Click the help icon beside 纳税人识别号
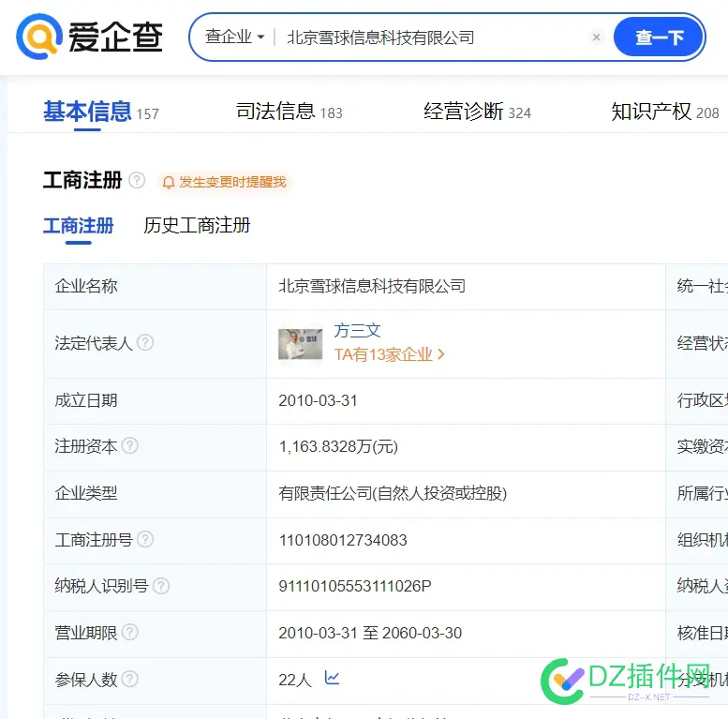 (161, 586)
